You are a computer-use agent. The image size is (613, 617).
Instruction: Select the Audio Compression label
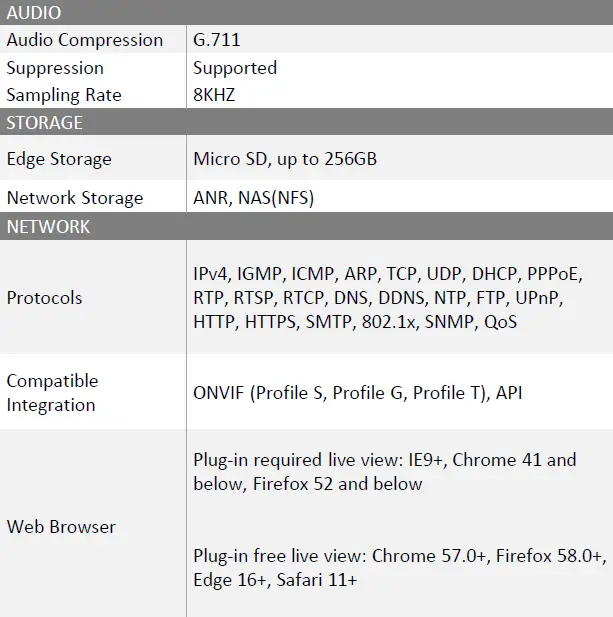[x=85, y=40]
